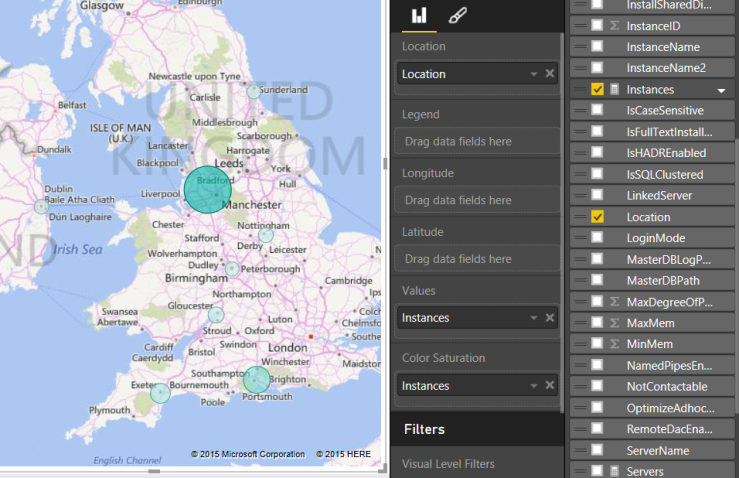Remove Location field from Location well
The width and height of the screenshot is (739, 478).
(550, 74)
